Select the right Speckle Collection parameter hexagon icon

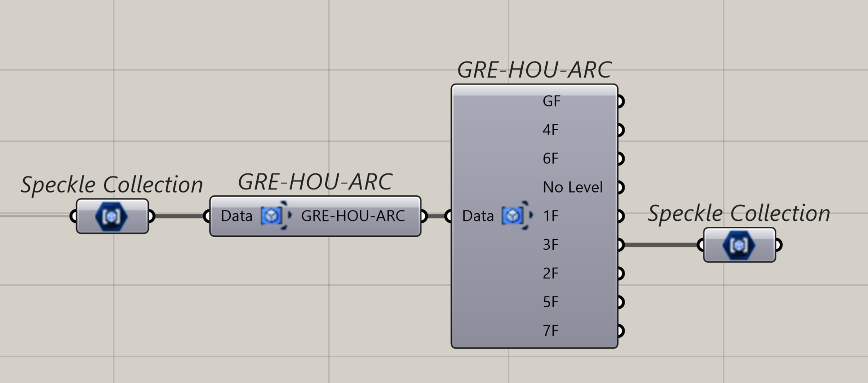(739, 245)
